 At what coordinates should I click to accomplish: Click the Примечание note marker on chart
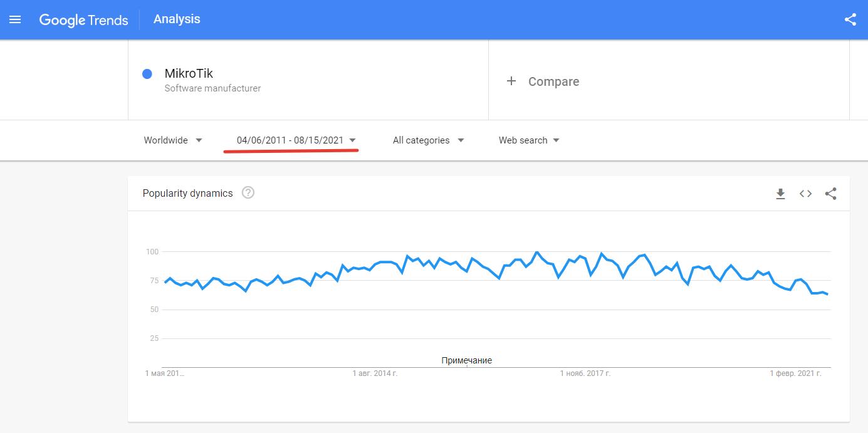point(466,360)
